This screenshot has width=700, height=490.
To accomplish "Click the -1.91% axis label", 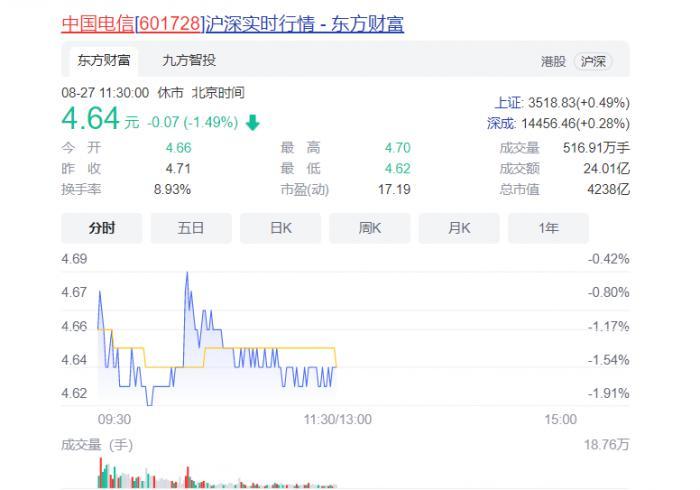I will click(608, 394).
